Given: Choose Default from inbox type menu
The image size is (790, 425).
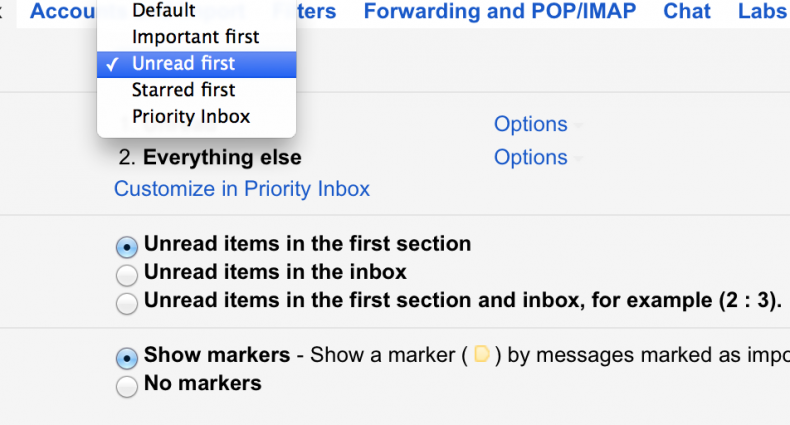Looking at the screenshot, I should [164, 12].
